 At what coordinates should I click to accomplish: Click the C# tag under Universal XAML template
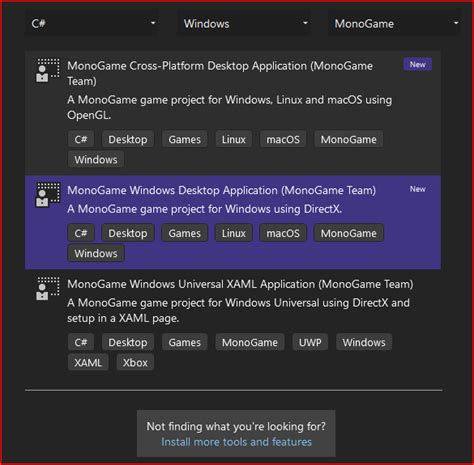click(x=81, y=342)
